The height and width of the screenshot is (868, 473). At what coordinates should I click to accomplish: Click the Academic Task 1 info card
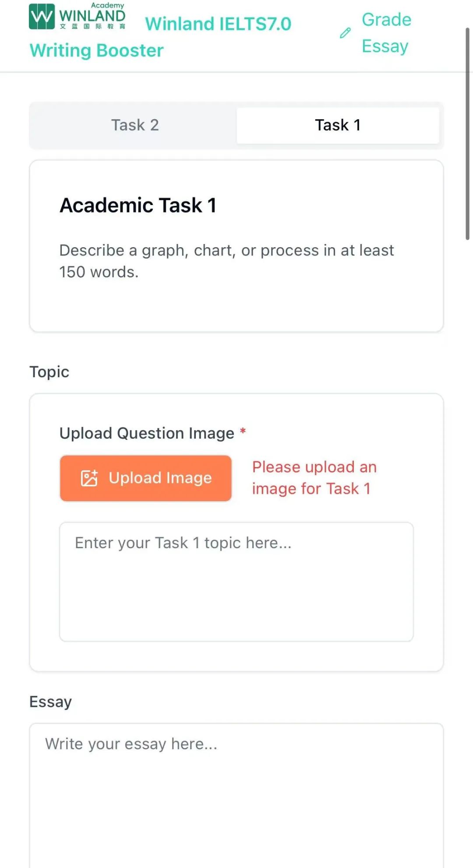pyautogui.click(x=236, y=246)
